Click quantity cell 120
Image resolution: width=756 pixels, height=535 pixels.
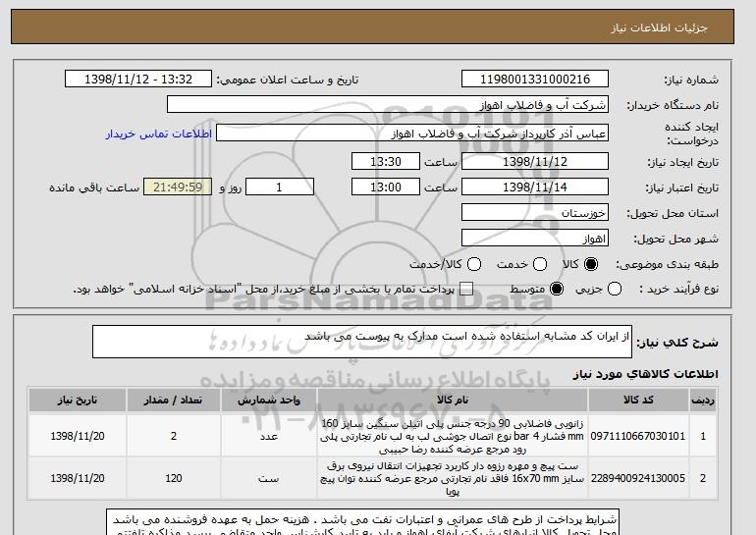(174, 479)
